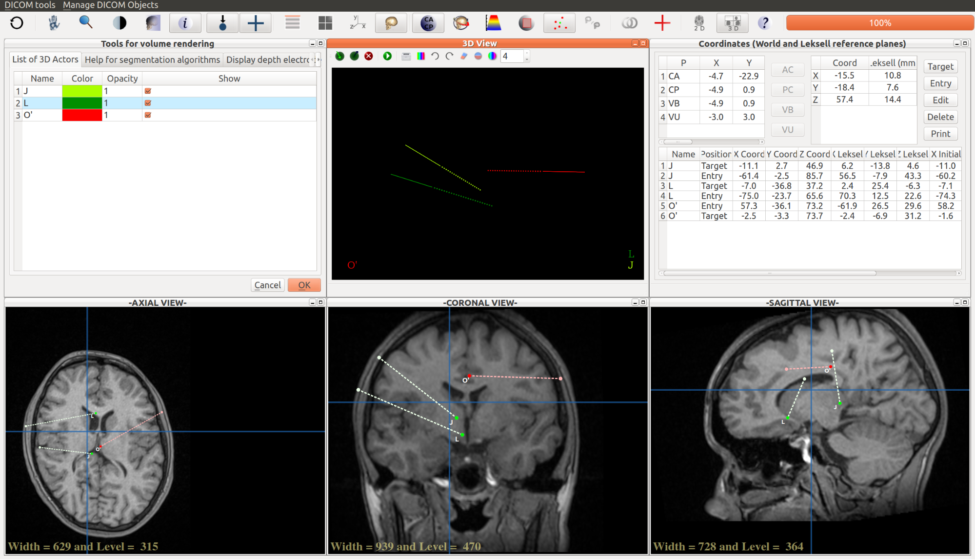The height and width of the screenshot is (560, 975).
Task: Click red X delete icon in 3D View
Action: (369, 56)
